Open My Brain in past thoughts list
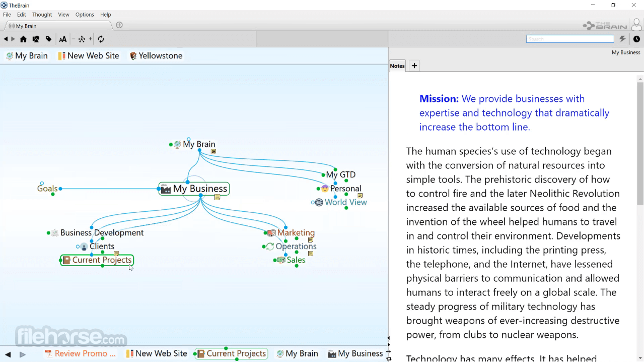The image size is (644, 362). pyautogui.click(x=298, y=354)
